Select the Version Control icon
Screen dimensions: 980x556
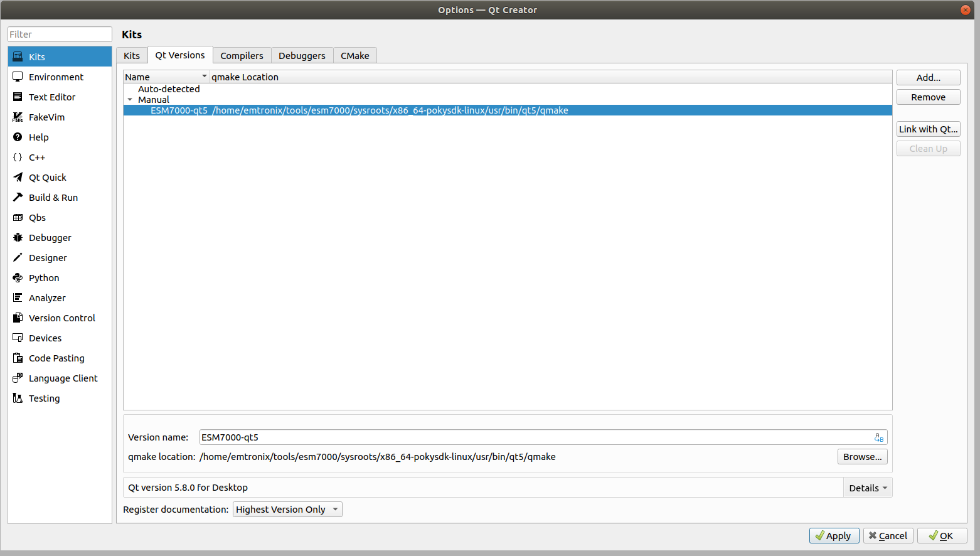tap(18, 318)
